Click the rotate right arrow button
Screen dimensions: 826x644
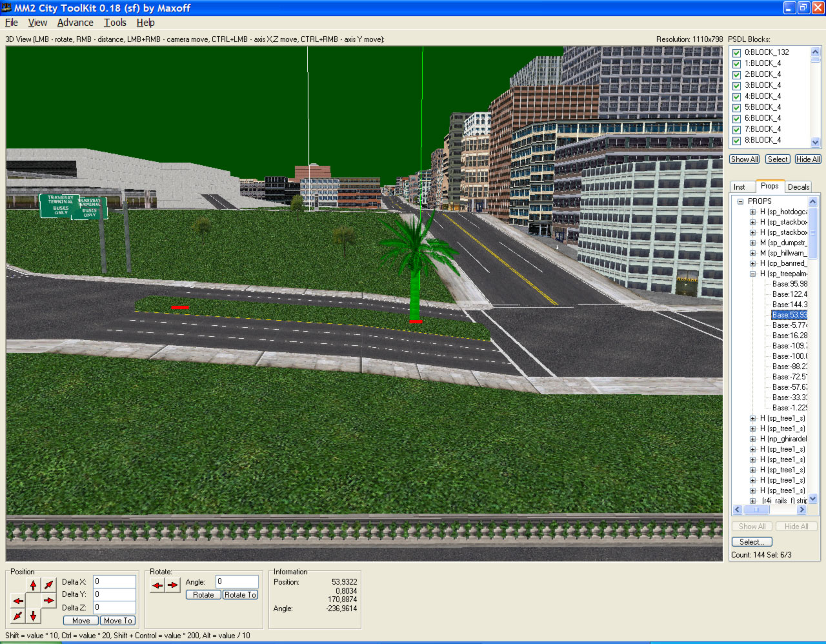[172, 585]
